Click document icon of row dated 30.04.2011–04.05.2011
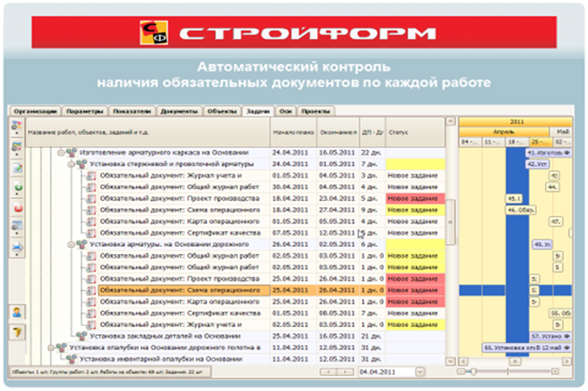 pos(91,186)
